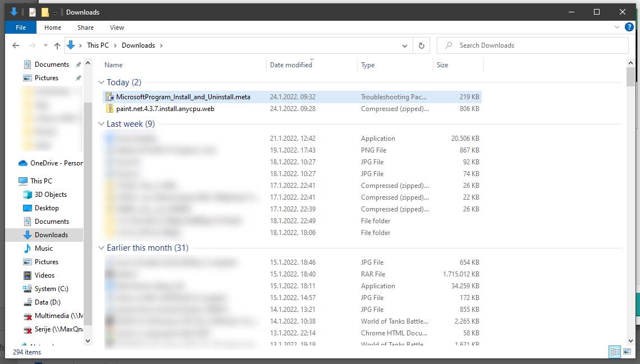
Task: Switch to details view button
Action: point(615,352)
